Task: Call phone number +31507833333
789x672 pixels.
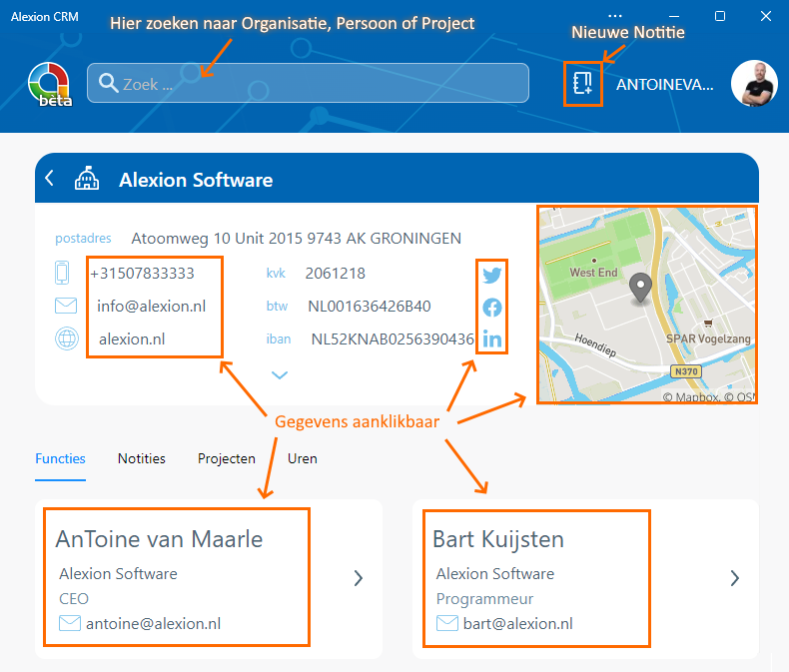Action: pos(143,274)
